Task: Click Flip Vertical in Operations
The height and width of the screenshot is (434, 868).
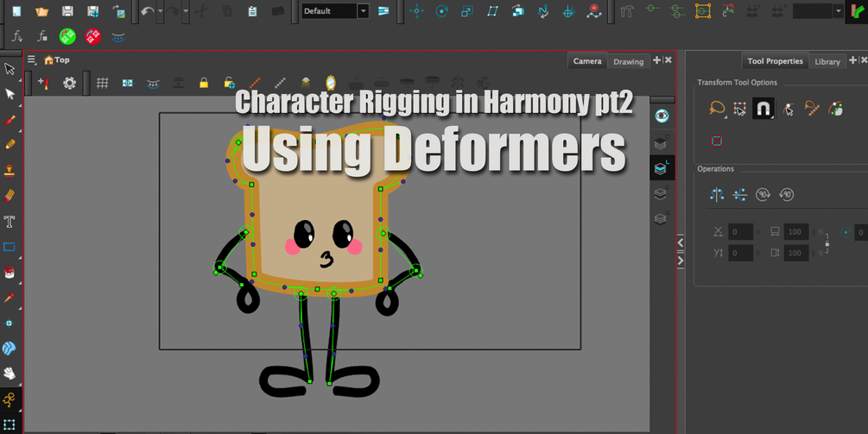Action: 740,195
